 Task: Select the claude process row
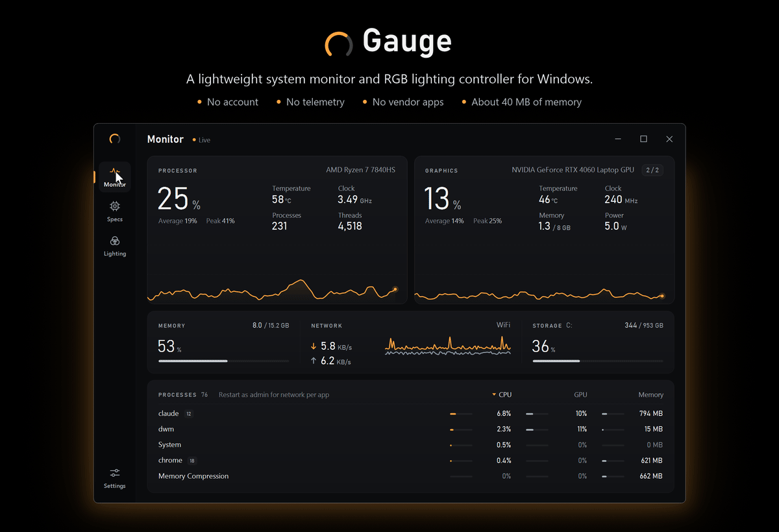coord(410,413)
